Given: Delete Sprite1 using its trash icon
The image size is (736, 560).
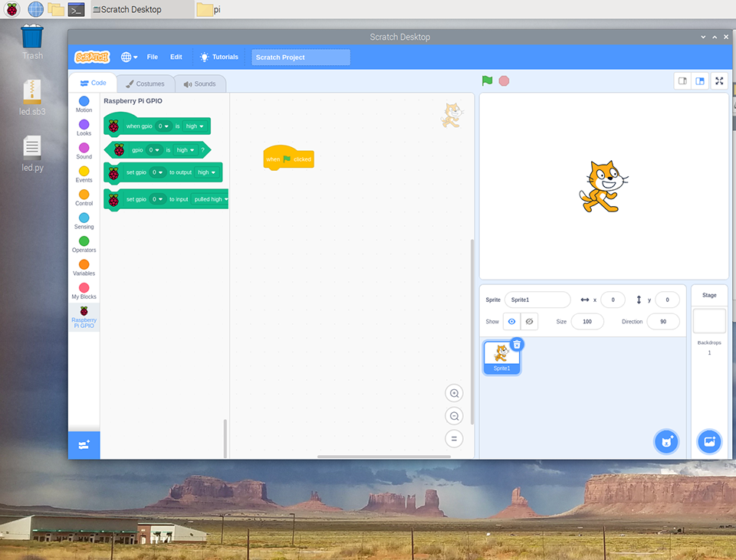Looking at the screenshot, I should coord(517,345).
